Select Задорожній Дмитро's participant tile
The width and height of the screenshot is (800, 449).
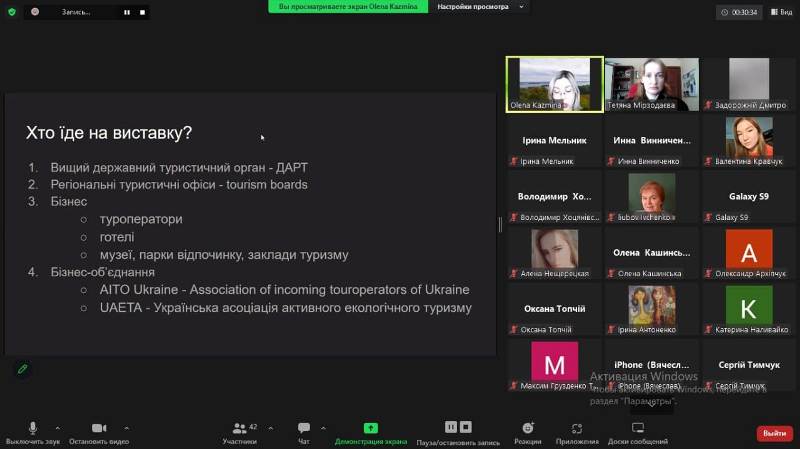pyautogui.click(x=748, y=84)
